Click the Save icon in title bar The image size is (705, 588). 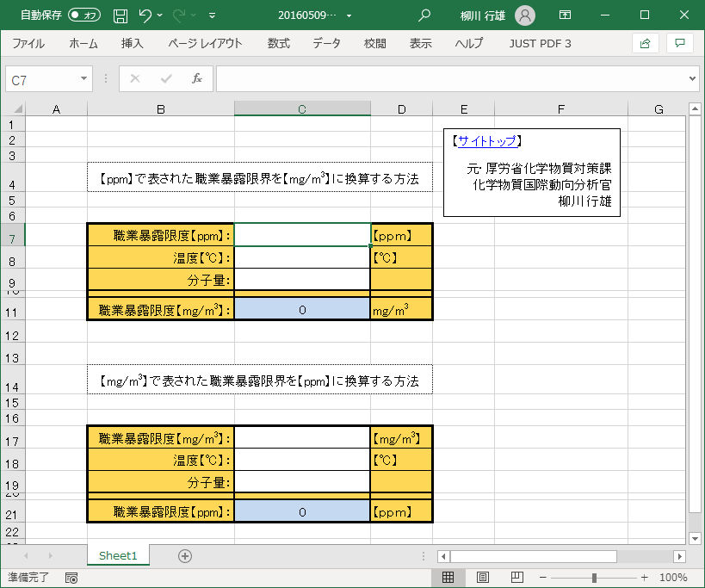coord(121,15)
